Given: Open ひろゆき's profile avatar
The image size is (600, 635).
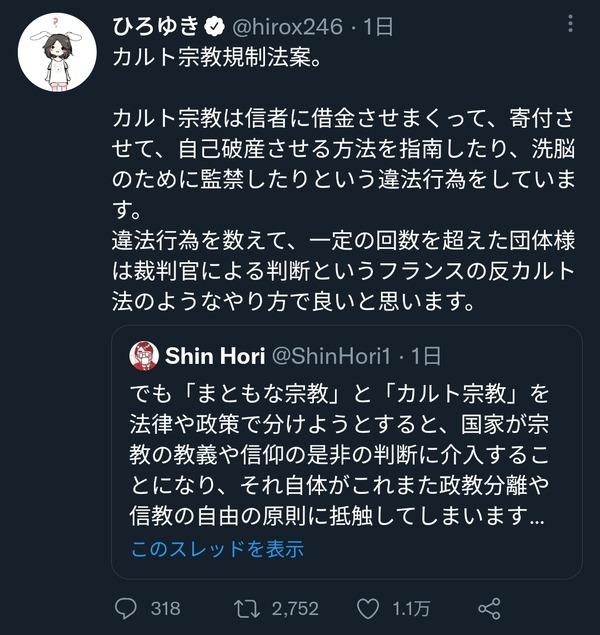Looking at the screenshot, I should coord(57,52).
